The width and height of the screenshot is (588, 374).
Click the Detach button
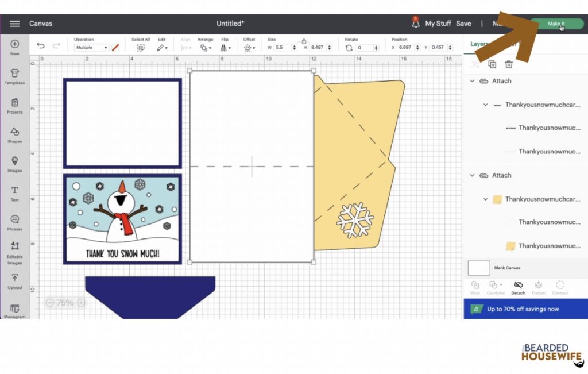pos(519,288)
